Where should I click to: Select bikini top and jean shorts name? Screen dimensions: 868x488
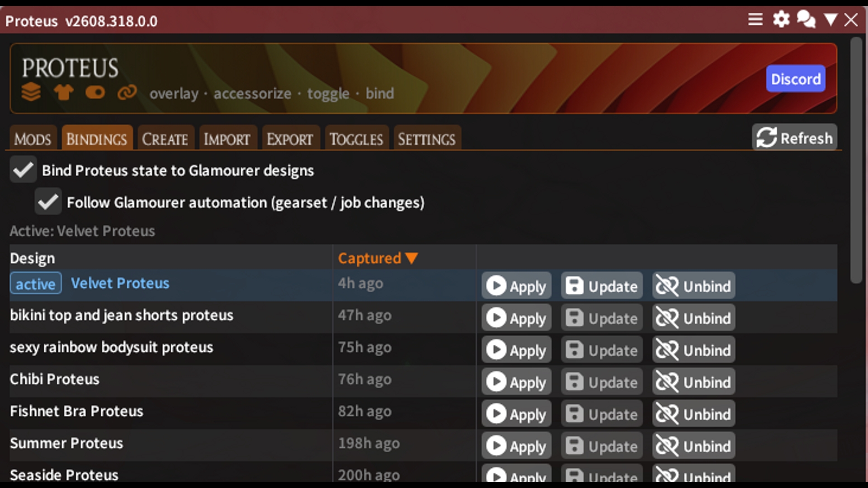click(122, 315)
